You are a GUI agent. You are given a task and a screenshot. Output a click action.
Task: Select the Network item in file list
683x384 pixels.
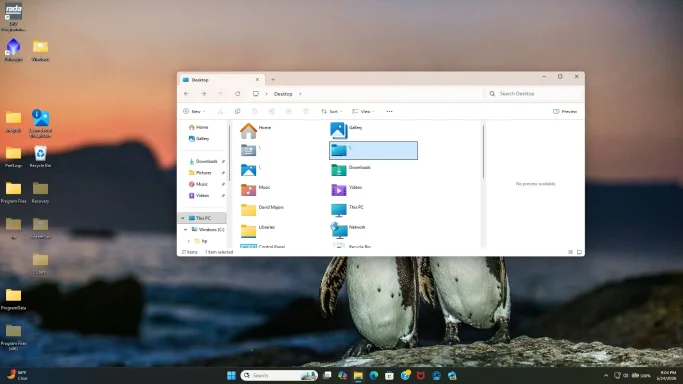348,230
